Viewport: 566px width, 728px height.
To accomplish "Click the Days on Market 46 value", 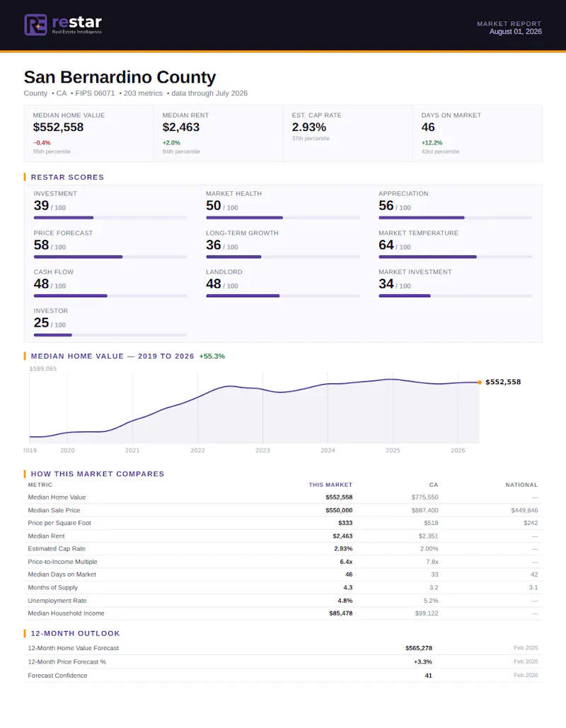I will pyautogui.click(x=427, y=127).
